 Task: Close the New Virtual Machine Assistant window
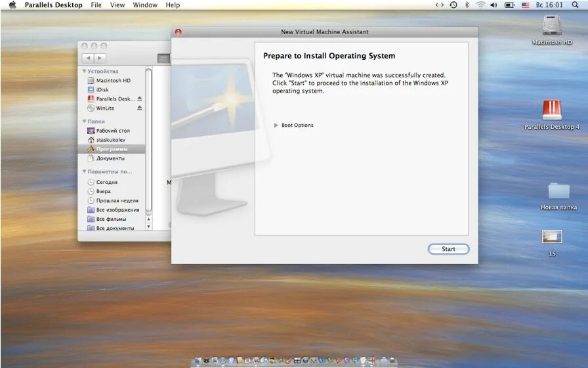(178, 32)
